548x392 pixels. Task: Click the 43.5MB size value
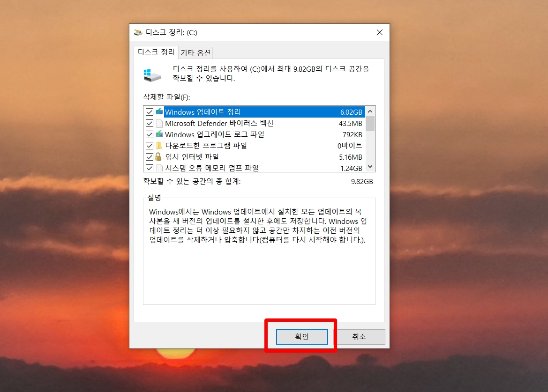351,123
